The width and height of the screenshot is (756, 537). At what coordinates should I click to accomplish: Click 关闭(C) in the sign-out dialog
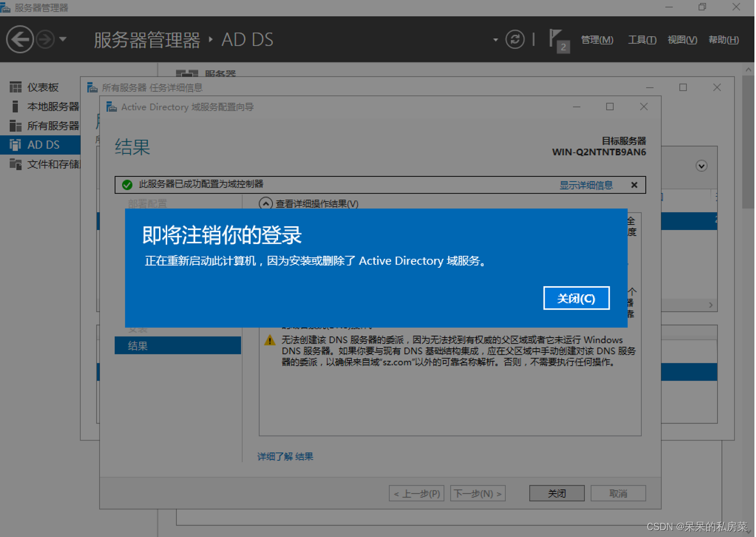[x=576, y=298]
